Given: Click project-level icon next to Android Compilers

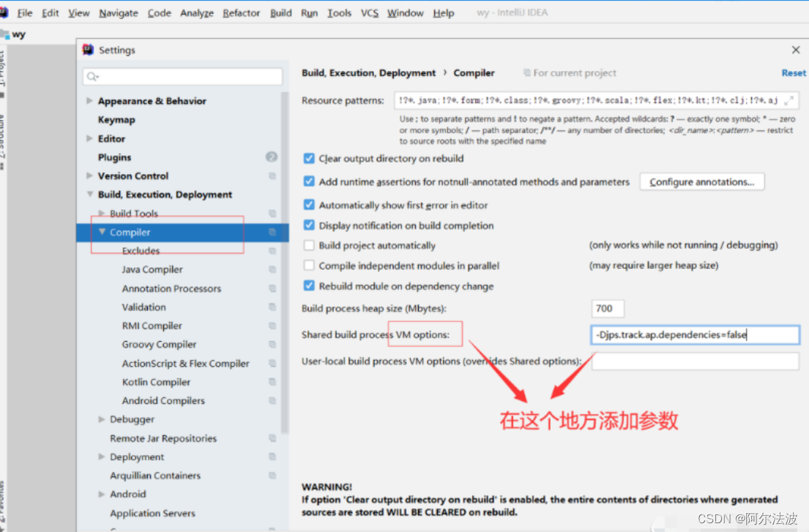Looking at the screenshot, I should (272, 400).
